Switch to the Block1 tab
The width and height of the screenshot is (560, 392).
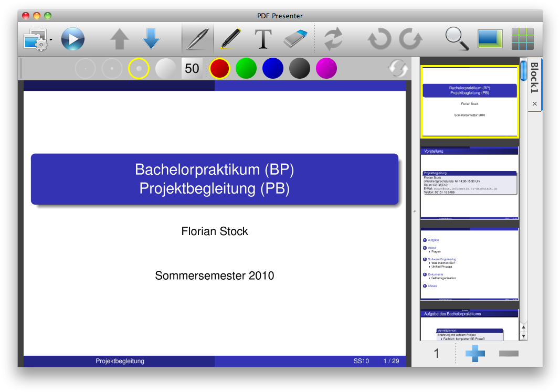534,78
